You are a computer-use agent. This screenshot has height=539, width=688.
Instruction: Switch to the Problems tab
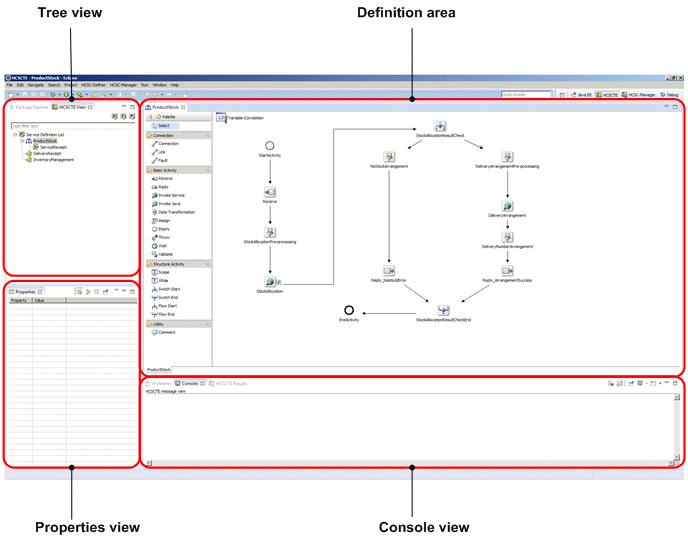[x=158, y=383]
